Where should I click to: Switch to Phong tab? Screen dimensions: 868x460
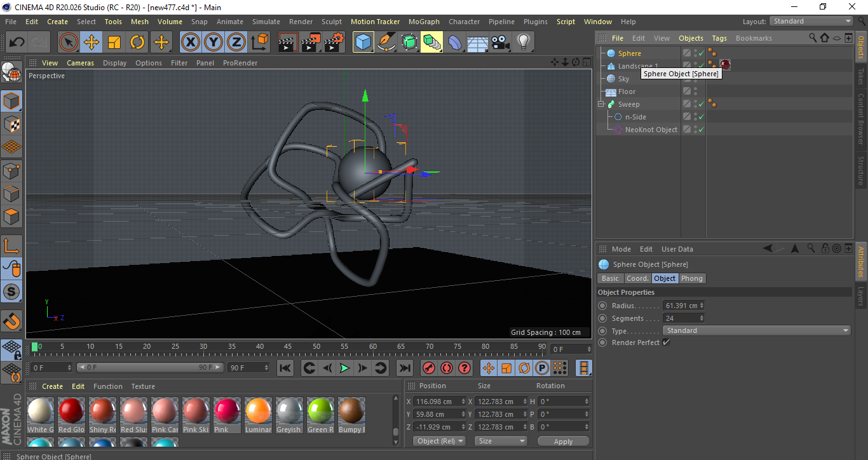click(692, 278)
